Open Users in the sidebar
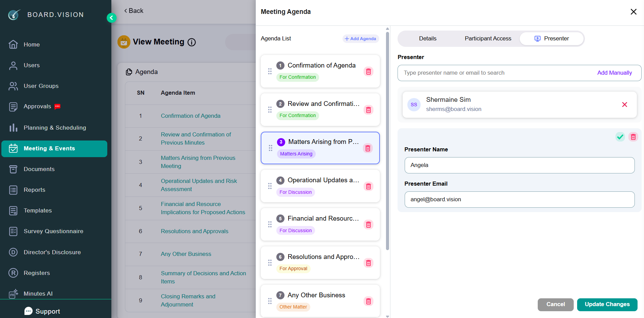This screenshot has height=318, width=644. (32, 65)
